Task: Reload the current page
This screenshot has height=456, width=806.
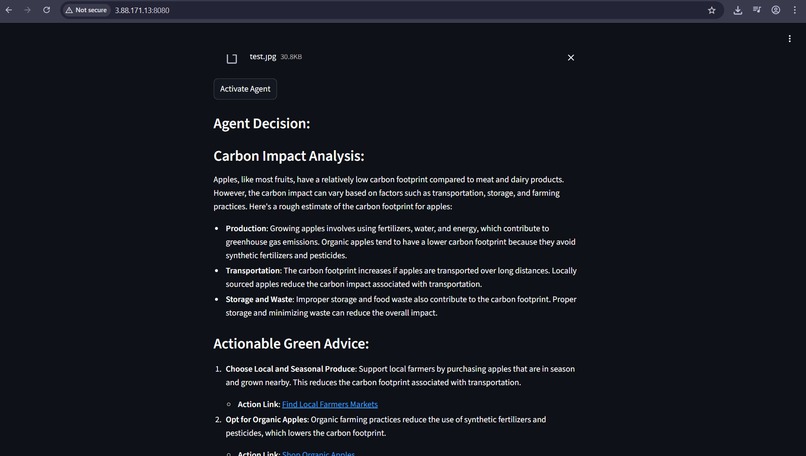Action: coord(46,10)
